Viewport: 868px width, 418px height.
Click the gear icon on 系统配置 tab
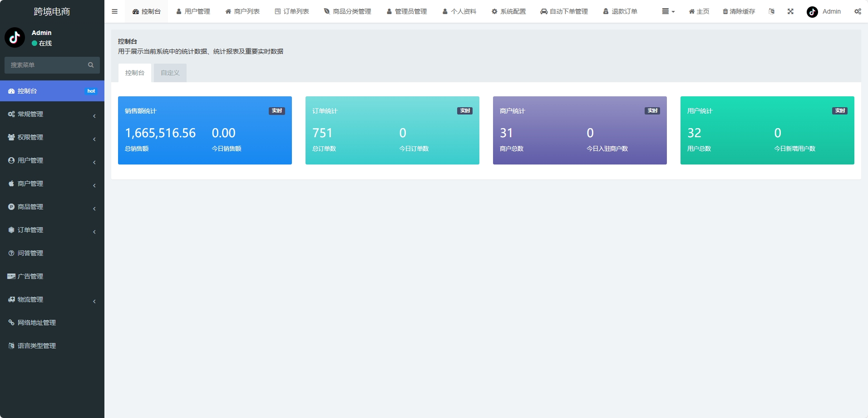click(494, 11)
